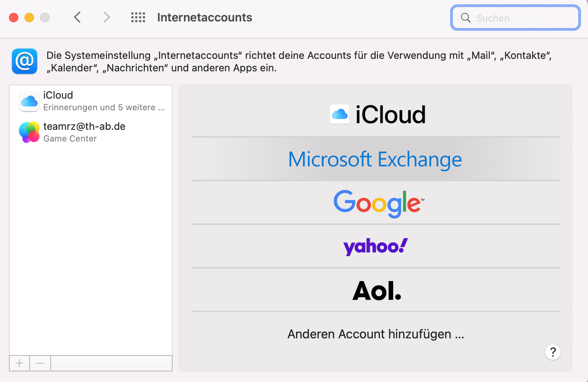Choose Microsoft Exchange account type
This screenshot has height=382, width=588.
coord(376,159)
